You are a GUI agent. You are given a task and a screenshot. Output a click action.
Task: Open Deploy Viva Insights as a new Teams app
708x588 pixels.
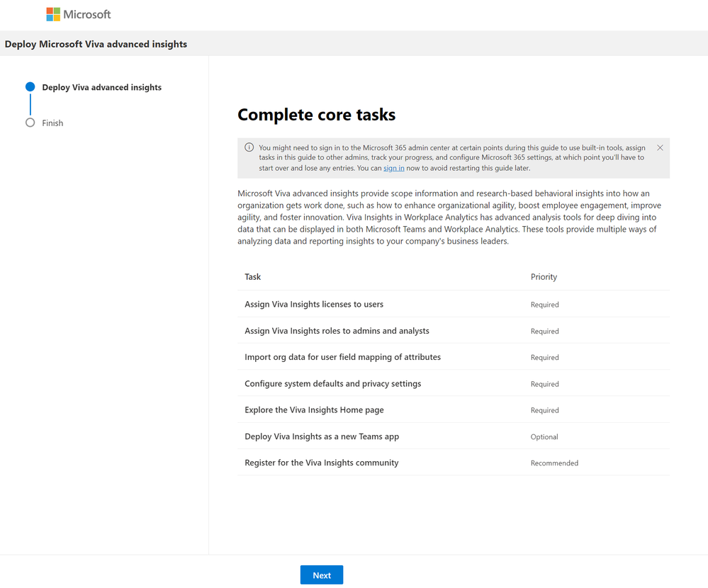pos(322,436)
